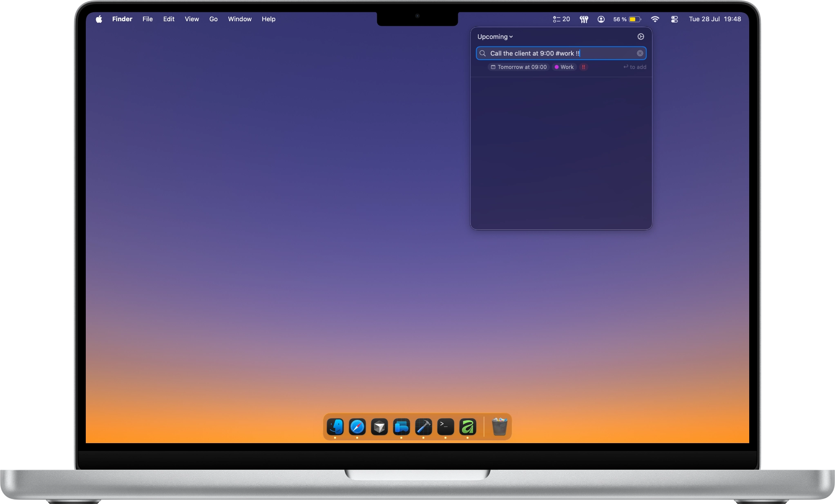Screen dimensions: 835x504
Task: Open the Wi-Fi menu bar icon
Action: coord(655,19)
